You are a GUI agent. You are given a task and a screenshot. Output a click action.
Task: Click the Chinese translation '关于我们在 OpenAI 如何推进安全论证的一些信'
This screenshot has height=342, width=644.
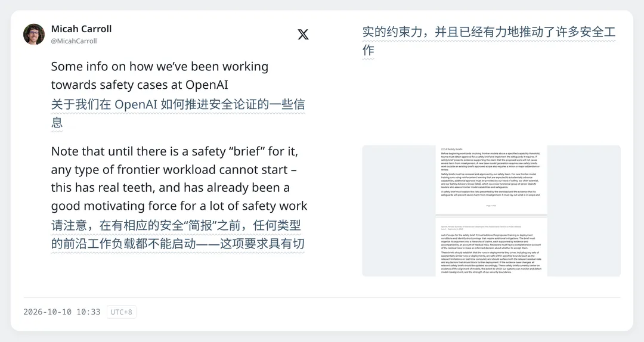[x=178, y=104]
